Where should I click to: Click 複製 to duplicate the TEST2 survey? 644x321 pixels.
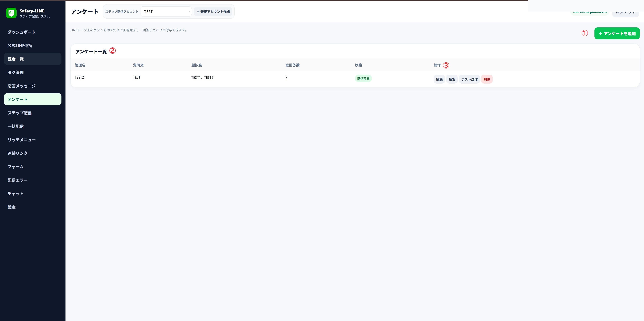pyautogui.click(x=452, y=79)
